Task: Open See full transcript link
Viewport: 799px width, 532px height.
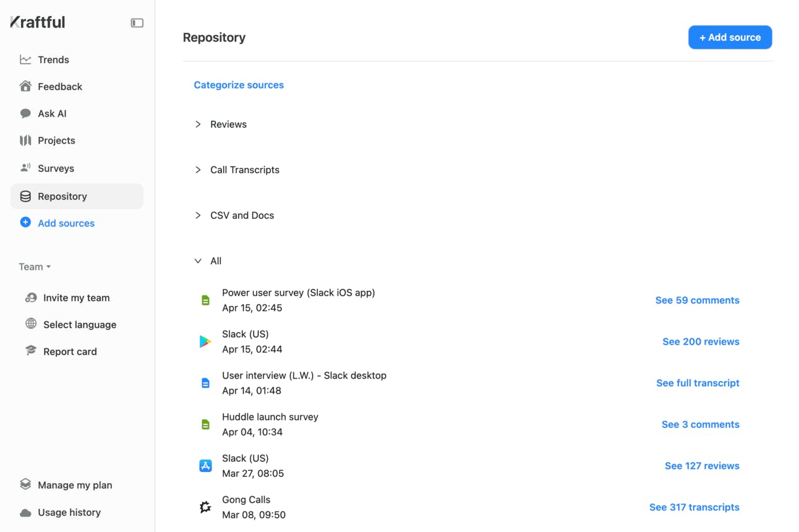Action: [698, 383]
